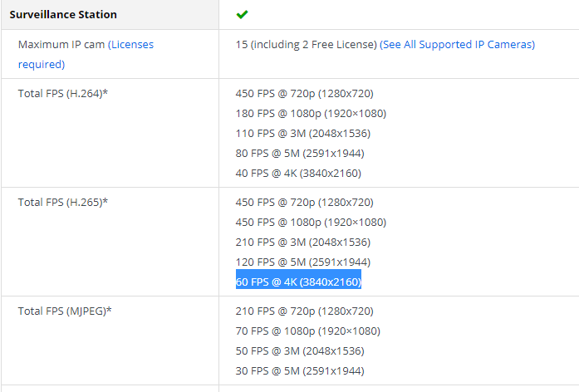Click the Surveillance Station header text

tap(63, 15)
